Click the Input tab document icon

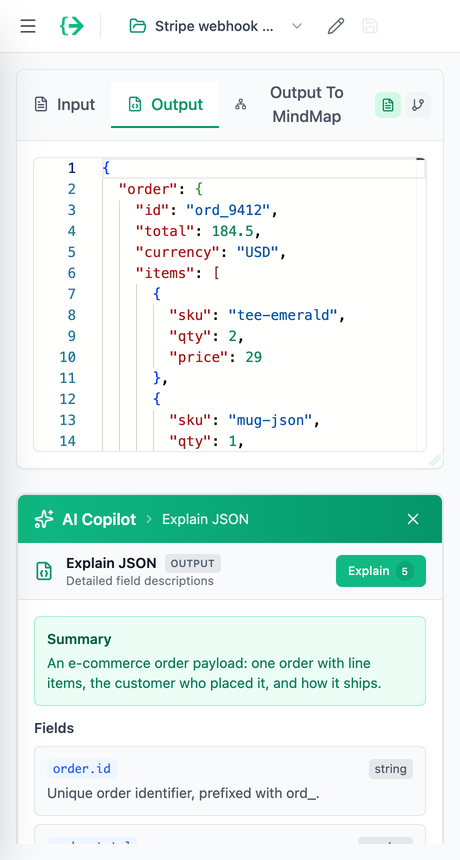point(41,105)
